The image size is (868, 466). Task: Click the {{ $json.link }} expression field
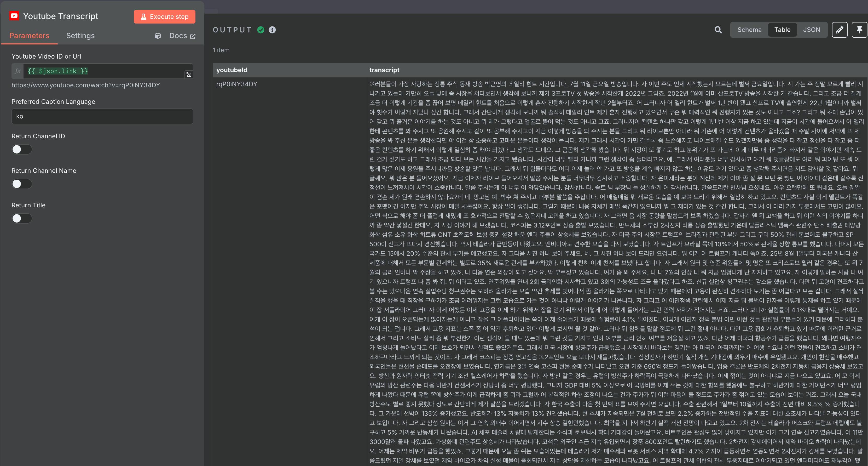(x=105, y=71)
